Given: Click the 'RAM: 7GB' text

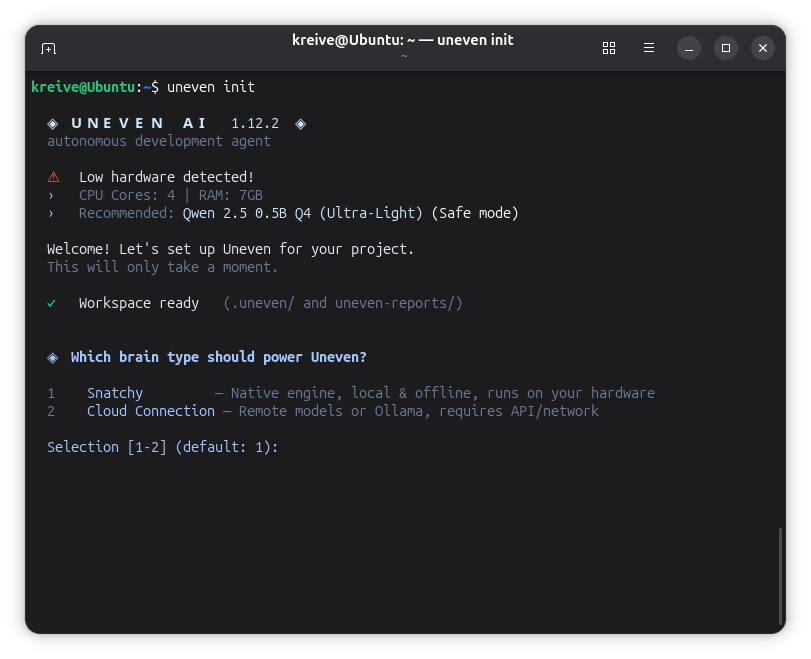Looking at the screenshot, I should [231, 195].
